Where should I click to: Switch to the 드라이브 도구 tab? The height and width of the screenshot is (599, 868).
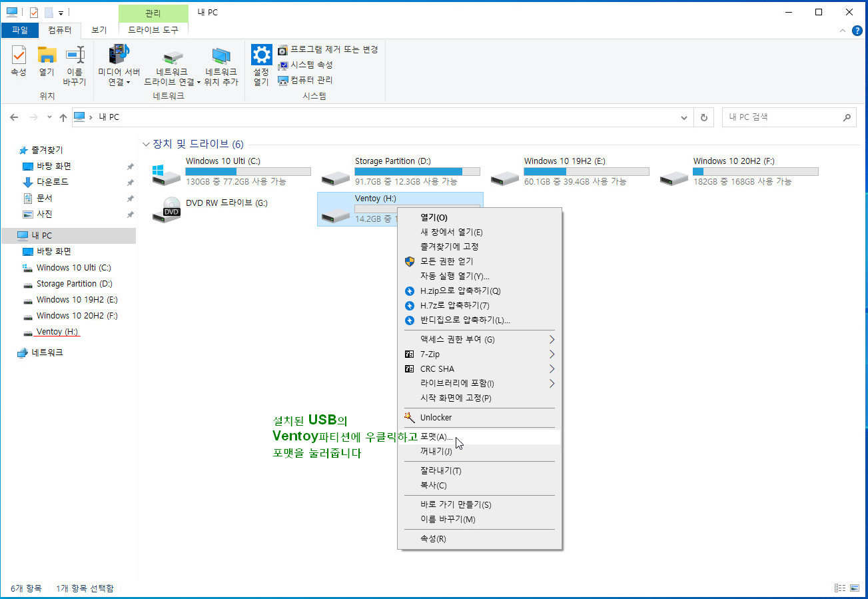click(153, 30)
